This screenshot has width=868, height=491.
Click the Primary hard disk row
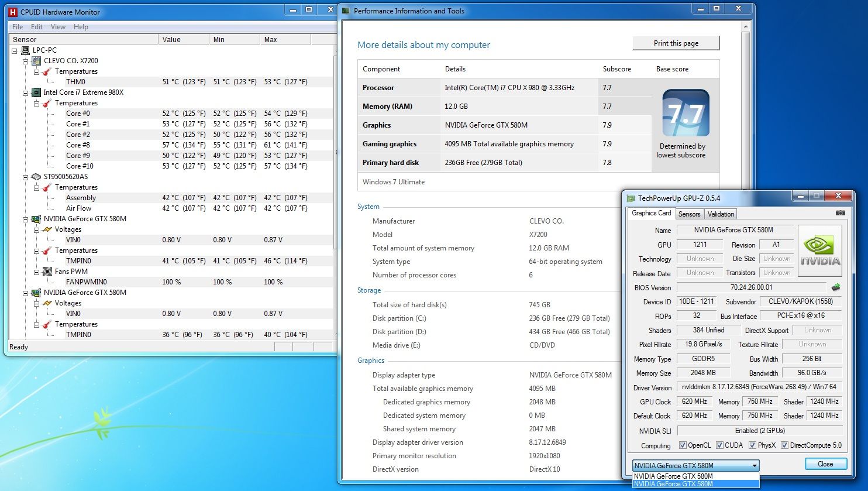pyautogui.click(x=505, y=163)
